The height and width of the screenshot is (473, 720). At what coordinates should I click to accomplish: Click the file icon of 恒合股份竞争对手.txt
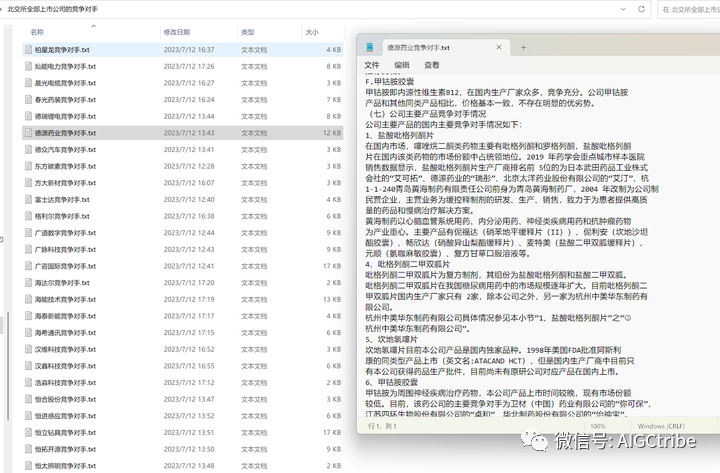coord(28,399)
